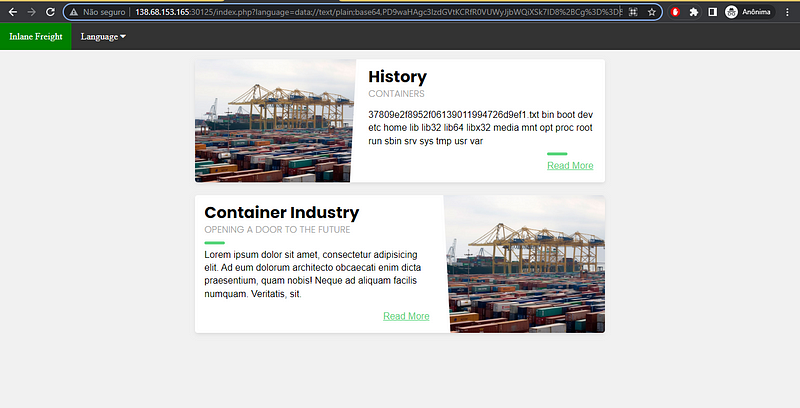Go back to the previous page

[13, 12]
